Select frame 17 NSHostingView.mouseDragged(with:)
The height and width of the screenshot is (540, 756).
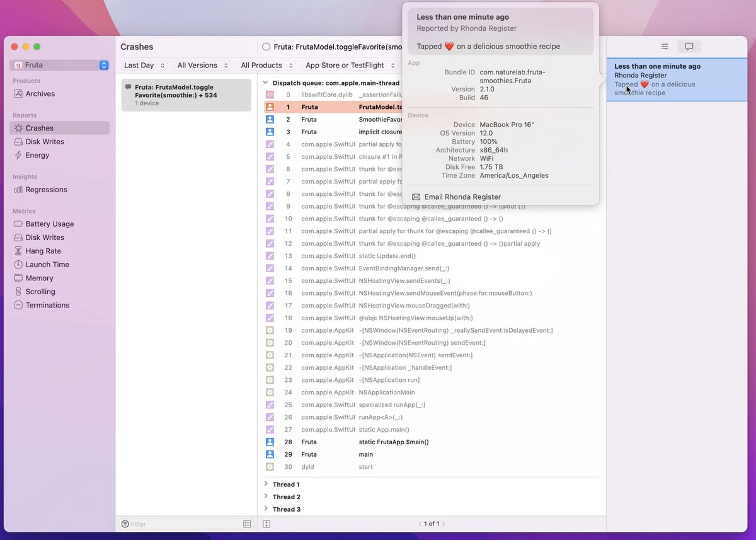click(x=432, y=306)
